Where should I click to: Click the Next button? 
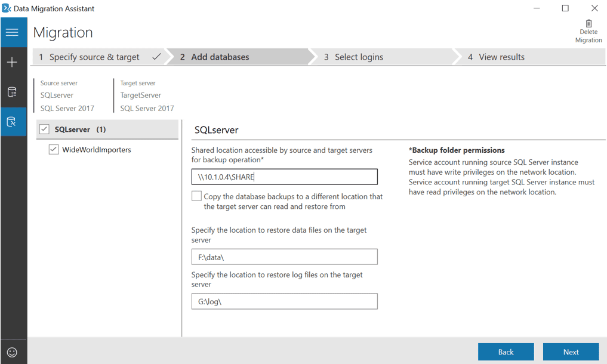tap(571, 352)
